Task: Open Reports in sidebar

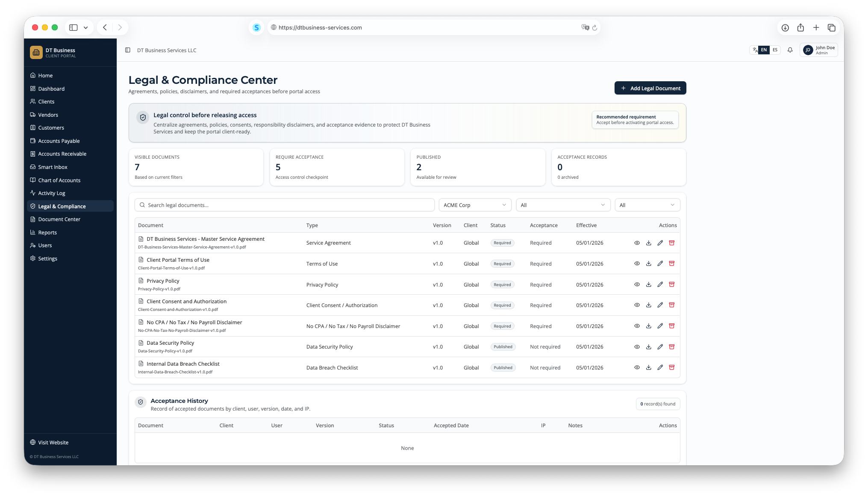Action: [x=70, y=233]
